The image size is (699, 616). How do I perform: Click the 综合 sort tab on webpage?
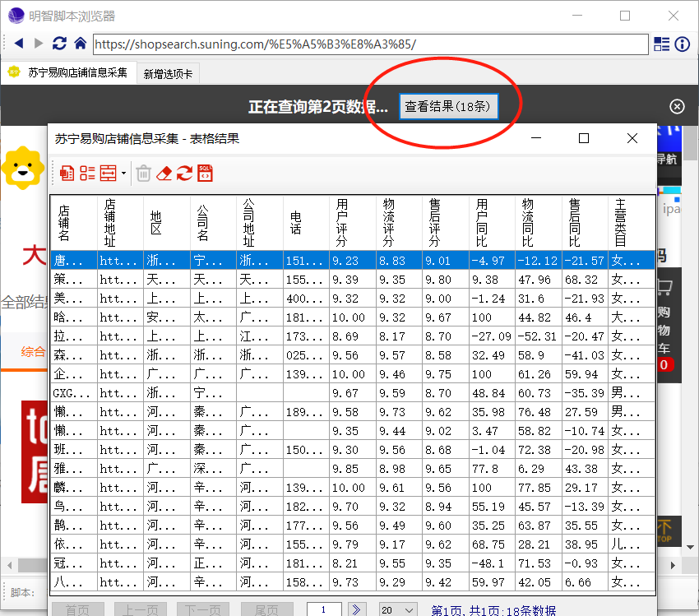pos(33,352)
